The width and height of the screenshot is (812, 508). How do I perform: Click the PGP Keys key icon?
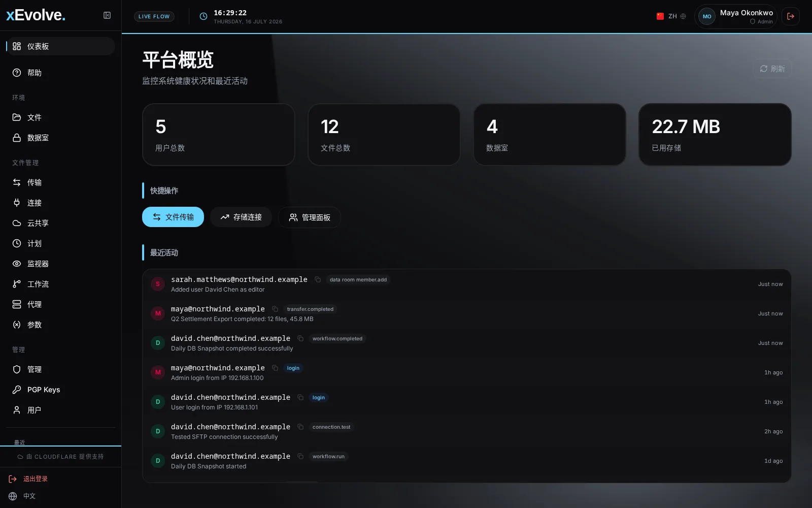pos(17,390)
